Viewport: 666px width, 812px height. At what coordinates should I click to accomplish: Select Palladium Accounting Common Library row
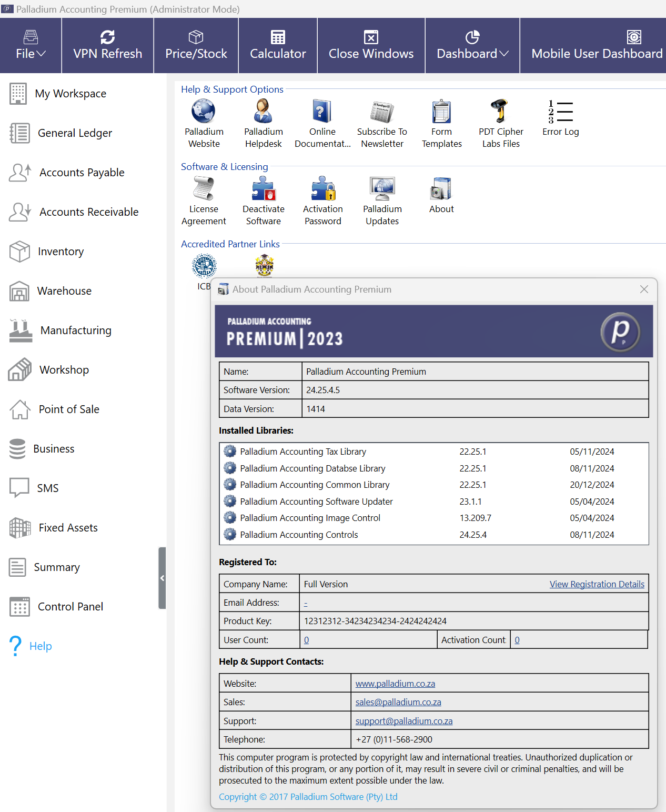434,485
